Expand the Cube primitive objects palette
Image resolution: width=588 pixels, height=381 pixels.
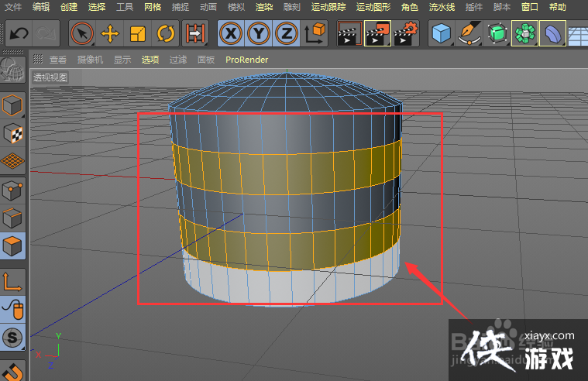point(442,33)
